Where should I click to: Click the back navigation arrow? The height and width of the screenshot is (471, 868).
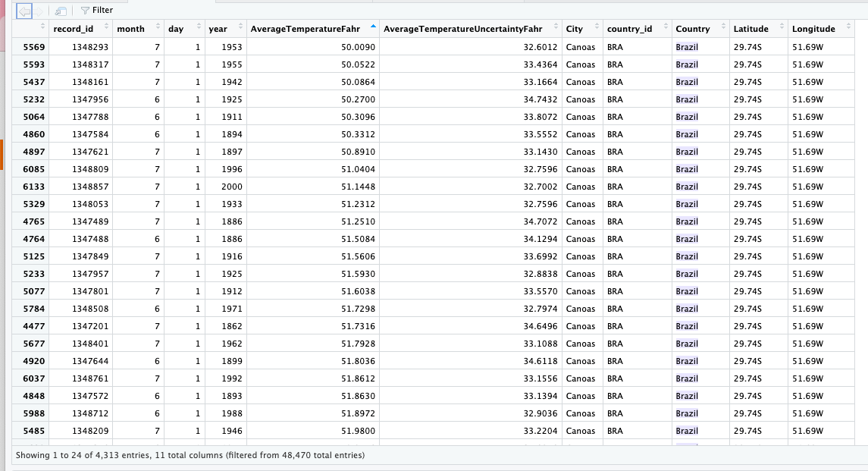click(24, 10)
